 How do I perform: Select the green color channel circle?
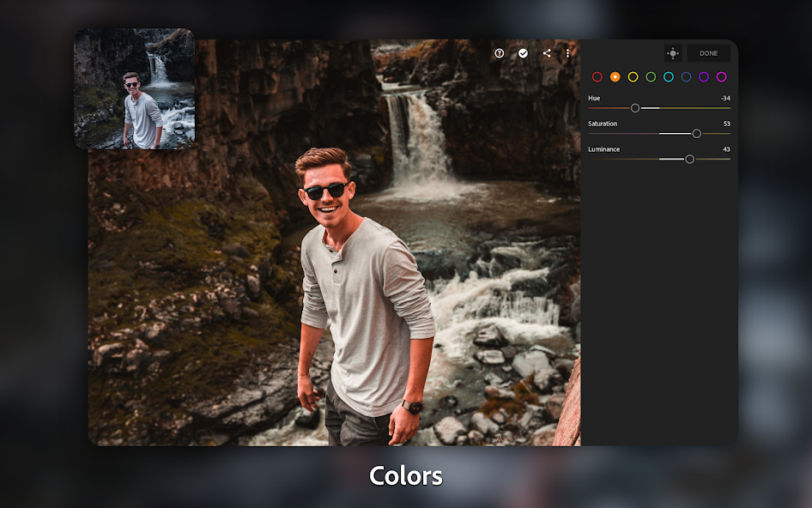651,77
